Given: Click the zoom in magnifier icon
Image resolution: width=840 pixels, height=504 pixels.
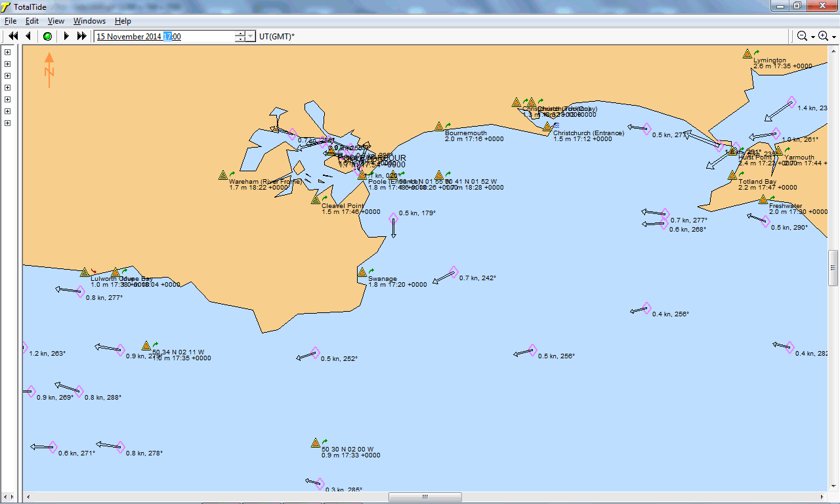Looking at the screenshot, I should pos(823,36).
